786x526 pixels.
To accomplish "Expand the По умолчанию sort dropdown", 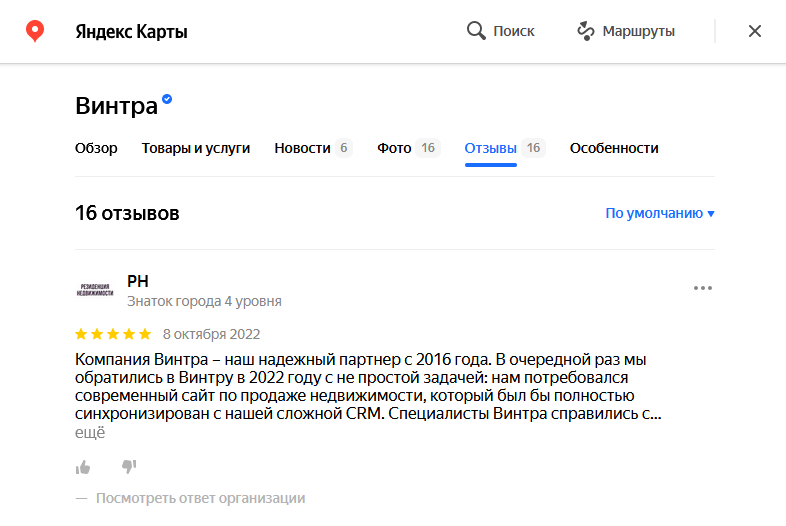I will [660, 213].
